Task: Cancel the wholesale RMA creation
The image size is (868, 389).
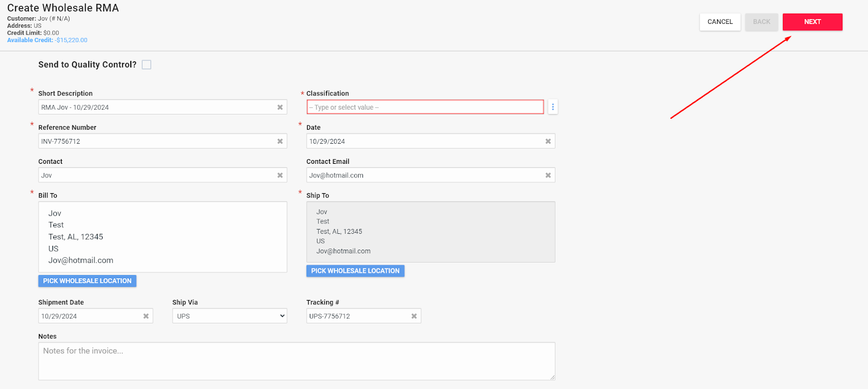Action: tap(720, 22)
